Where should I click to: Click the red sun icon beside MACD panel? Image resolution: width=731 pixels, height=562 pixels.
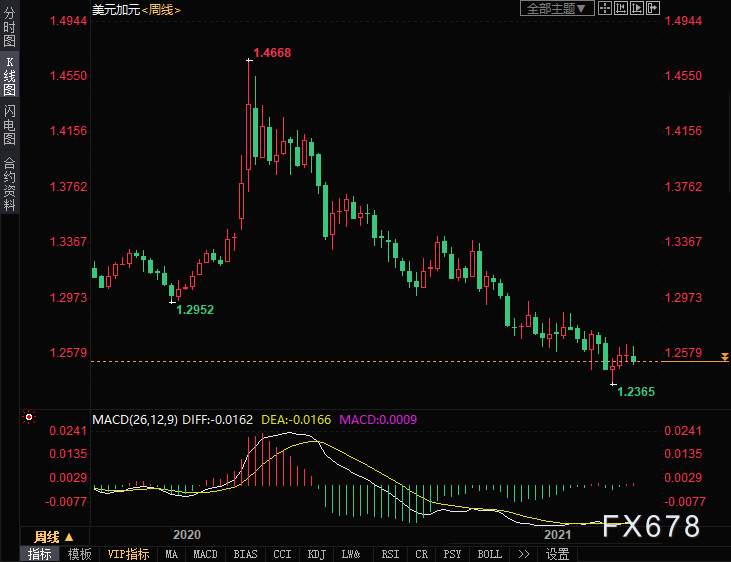(x=30, y=418)
